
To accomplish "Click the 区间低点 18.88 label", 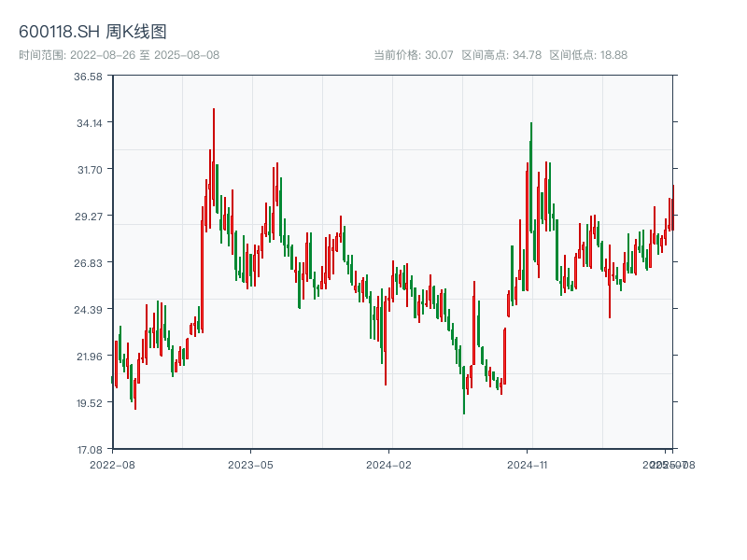I will point(587,55).
